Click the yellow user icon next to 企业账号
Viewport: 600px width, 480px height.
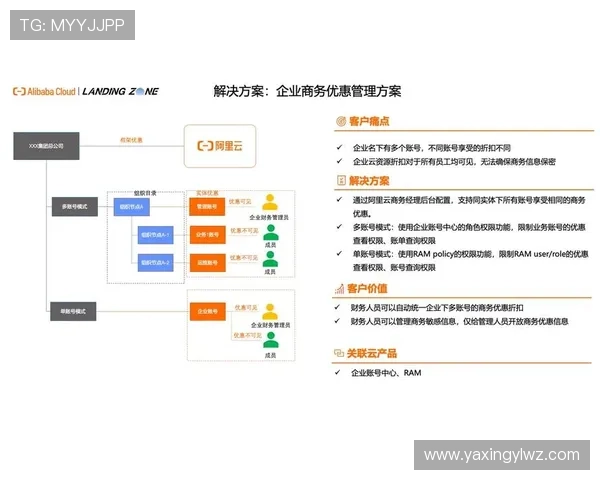pos(270,312)
